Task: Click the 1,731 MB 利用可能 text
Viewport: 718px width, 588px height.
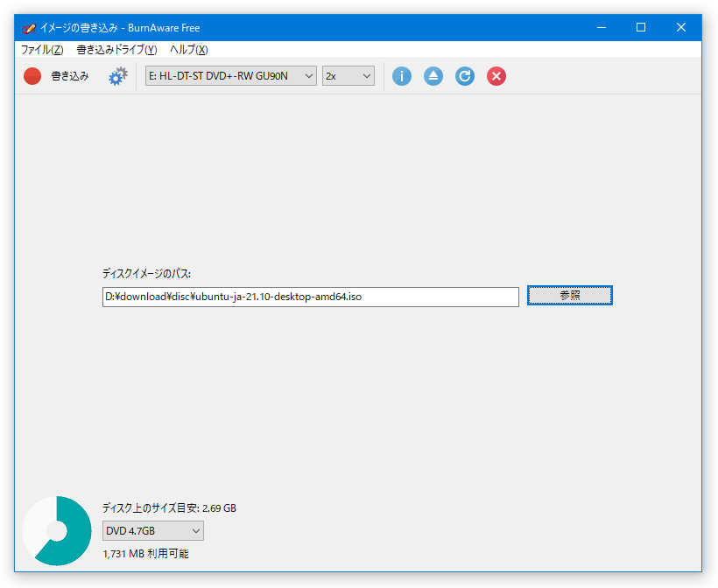Action: 145,554
